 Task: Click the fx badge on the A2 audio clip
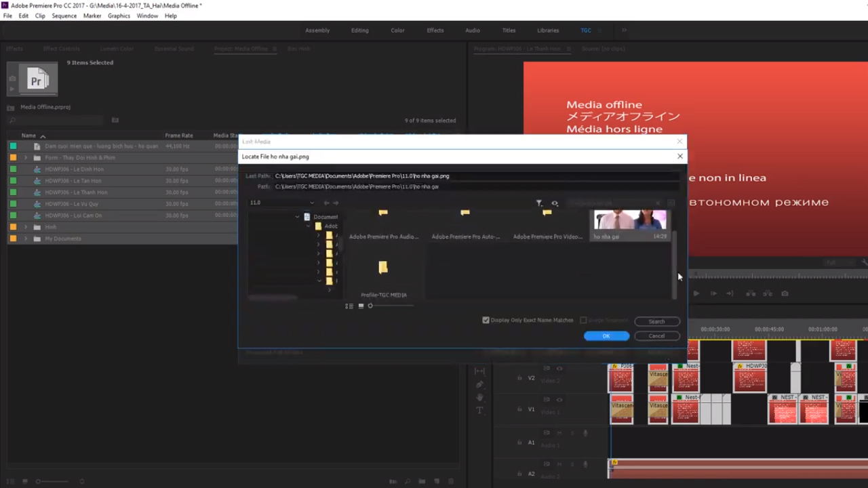click(614, 462)
